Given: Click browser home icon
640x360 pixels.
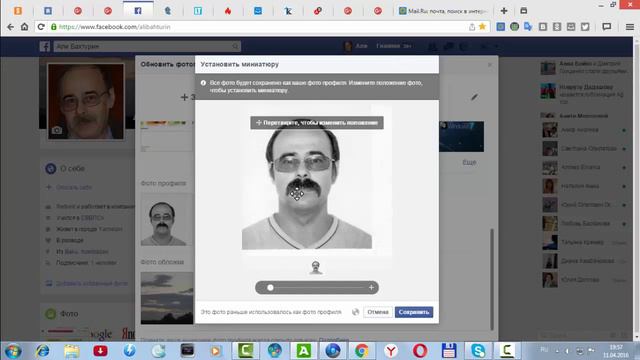Looking at the screenshot, I should point(24,27).
